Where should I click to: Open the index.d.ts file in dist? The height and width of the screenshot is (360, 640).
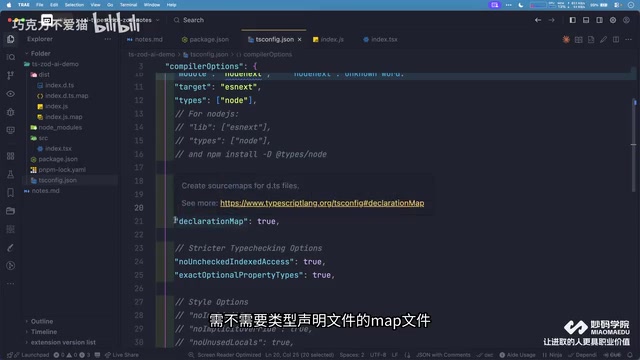tap(60, 85)
